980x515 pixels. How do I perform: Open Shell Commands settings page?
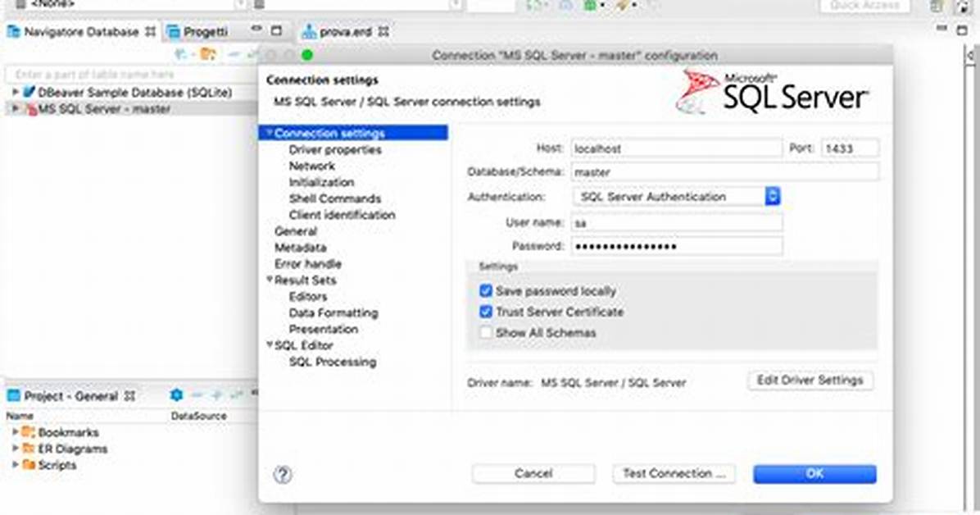335,198
